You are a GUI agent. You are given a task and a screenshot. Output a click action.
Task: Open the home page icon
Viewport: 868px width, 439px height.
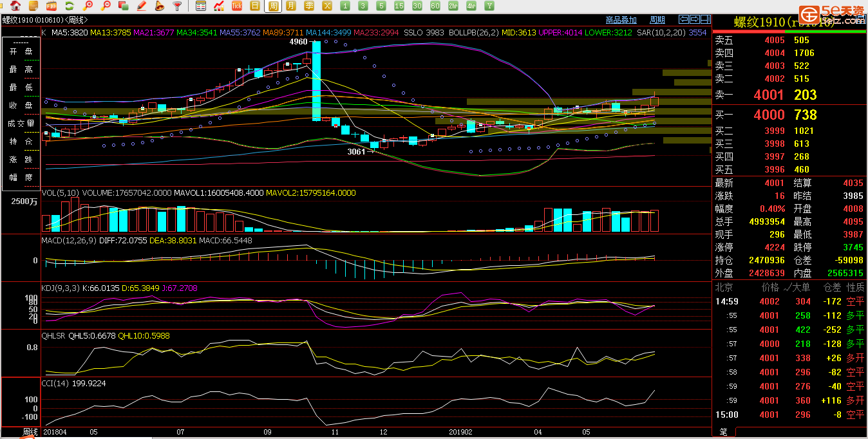coord(15,6)
